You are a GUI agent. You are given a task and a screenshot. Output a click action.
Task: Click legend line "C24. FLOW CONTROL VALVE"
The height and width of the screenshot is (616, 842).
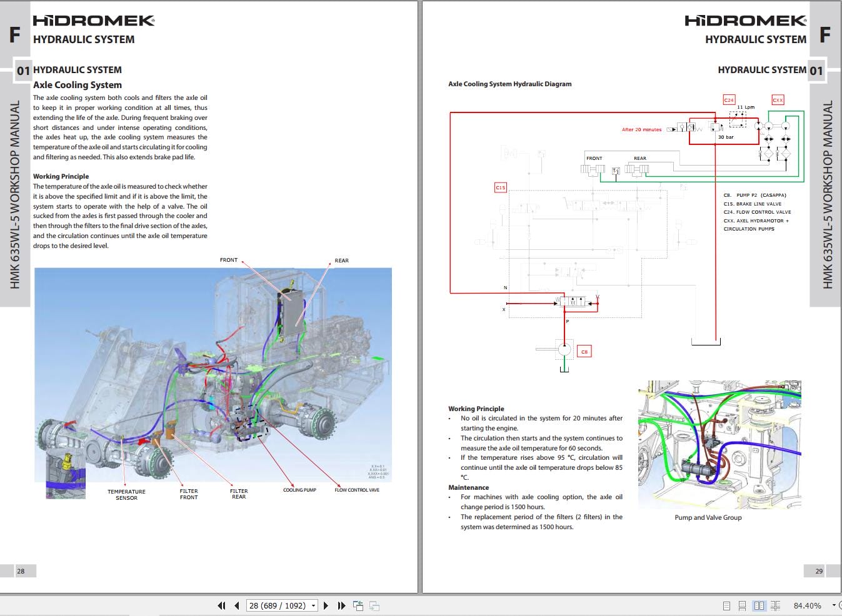[757, 212]
